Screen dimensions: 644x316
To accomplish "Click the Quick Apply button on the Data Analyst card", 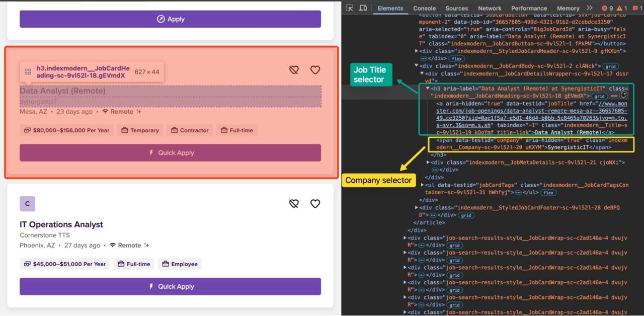I will 170,152.
